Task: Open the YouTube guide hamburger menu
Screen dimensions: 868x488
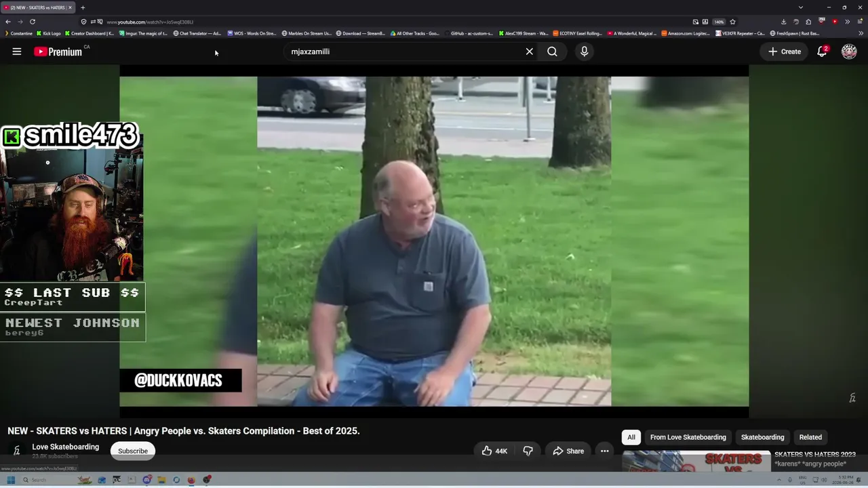Action: tap(17, 52)
